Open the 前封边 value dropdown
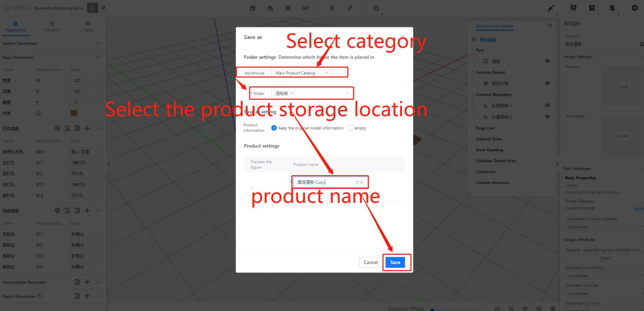 [85, 267]
